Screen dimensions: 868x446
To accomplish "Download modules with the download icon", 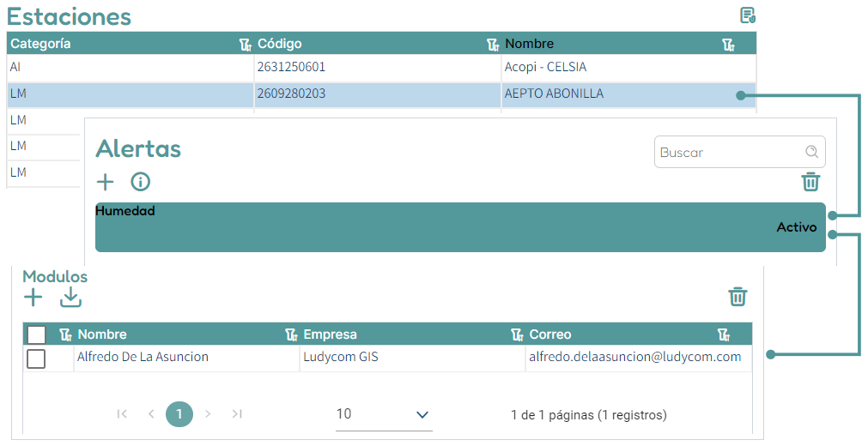I will 70,298.
